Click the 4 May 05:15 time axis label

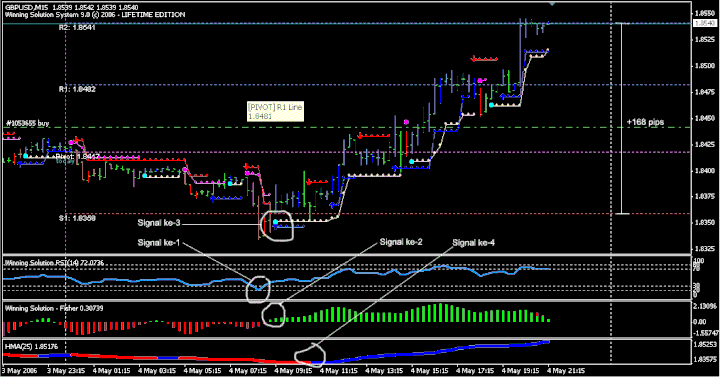pos(202,371)
